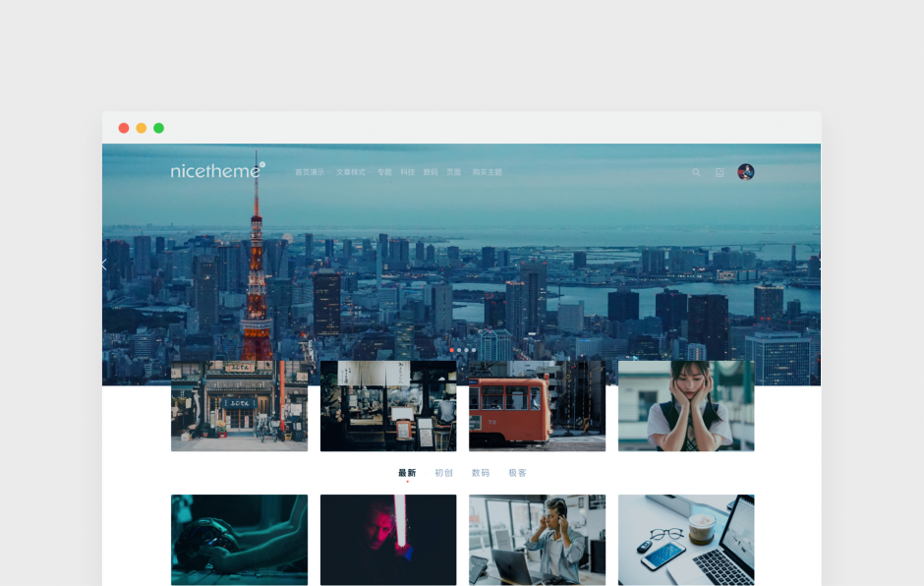924x586 pixels.
Task: Switch to the 初创 tab
Action: tap(443, 473)
